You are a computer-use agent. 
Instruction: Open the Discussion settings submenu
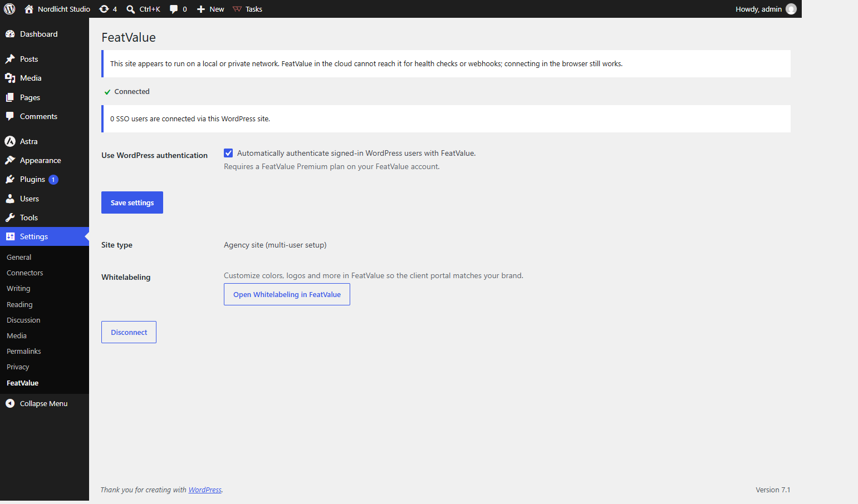pos(23,320)
